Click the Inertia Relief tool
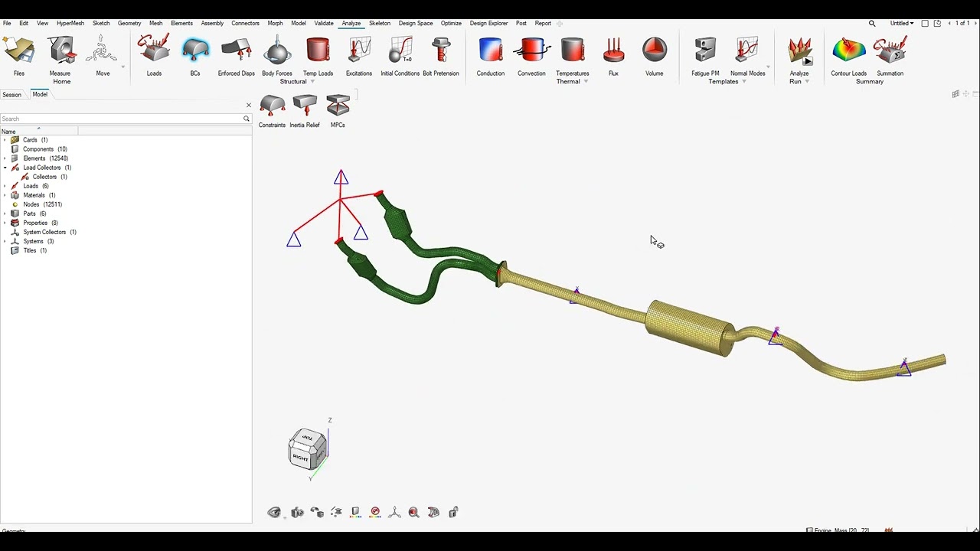This screenshot has width=980, height=551. 305,111
